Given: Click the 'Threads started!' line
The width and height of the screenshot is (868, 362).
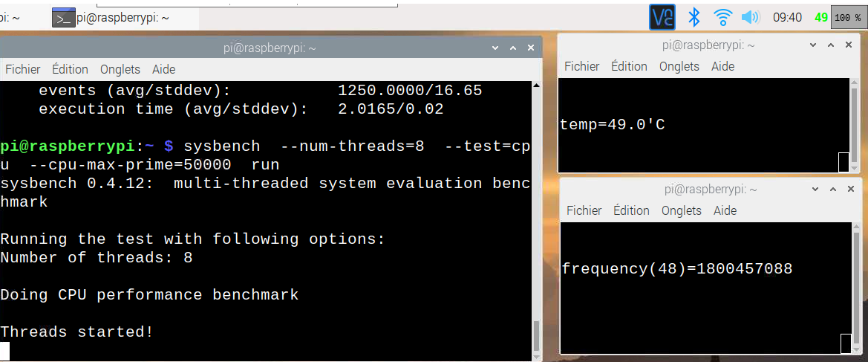Looking at the screenshot, I should 76,332.
